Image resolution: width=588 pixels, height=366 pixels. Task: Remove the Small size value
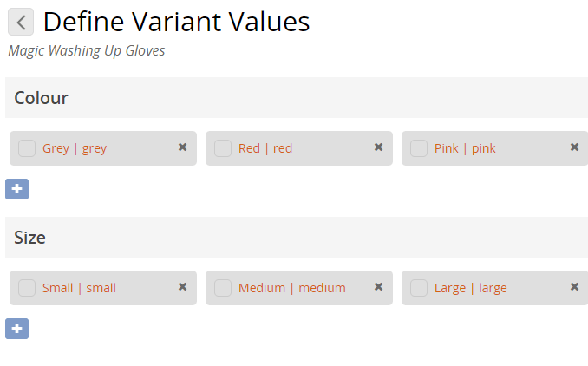tap(183, 287)
